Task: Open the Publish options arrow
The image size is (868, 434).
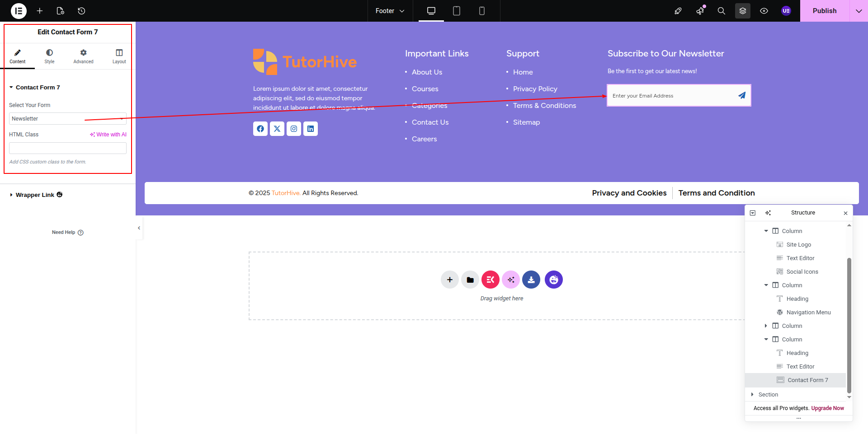Action: click(859, 11)
